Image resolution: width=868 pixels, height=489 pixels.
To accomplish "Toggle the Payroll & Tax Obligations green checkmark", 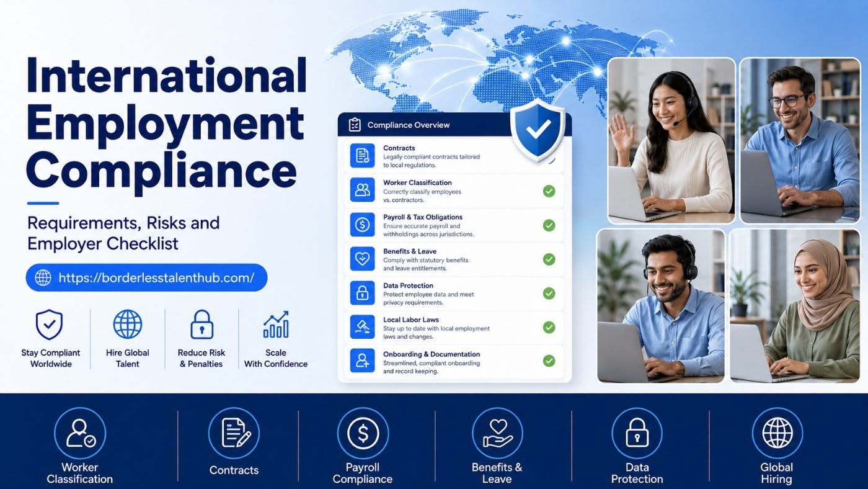I will click(549, 225).
